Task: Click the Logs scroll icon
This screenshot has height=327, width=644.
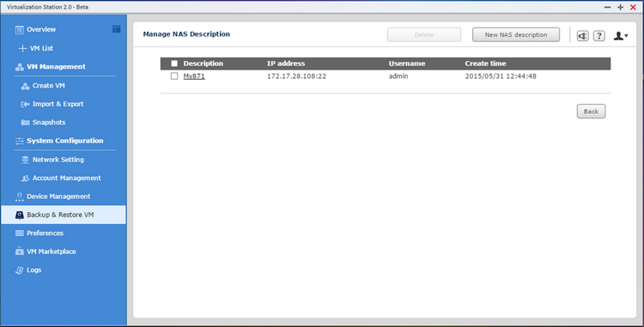Action: click(x=19, y=270)
